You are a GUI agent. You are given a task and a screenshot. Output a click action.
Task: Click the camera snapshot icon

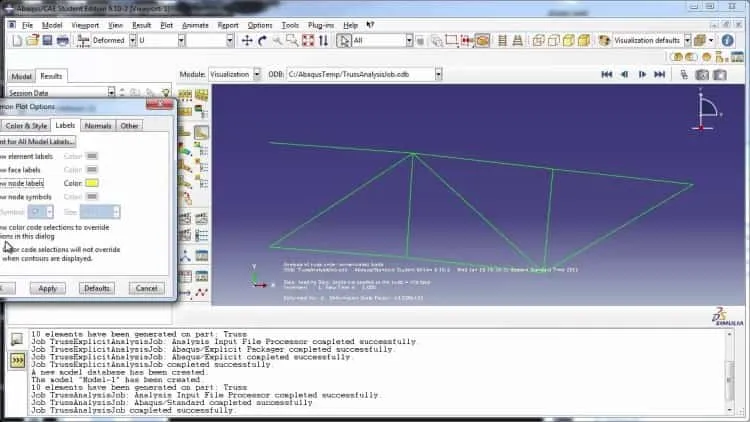[702, 75]
